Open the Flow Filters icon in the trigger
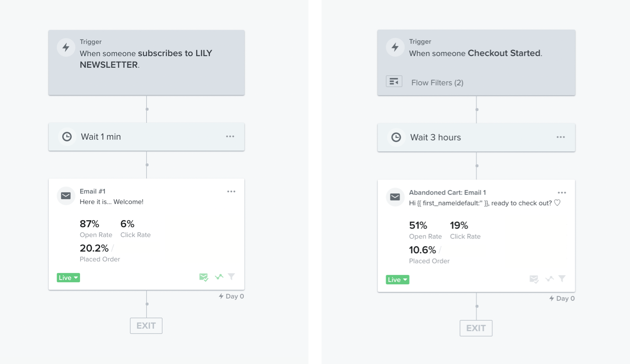630x364 pixels. (x=394, y=82)
